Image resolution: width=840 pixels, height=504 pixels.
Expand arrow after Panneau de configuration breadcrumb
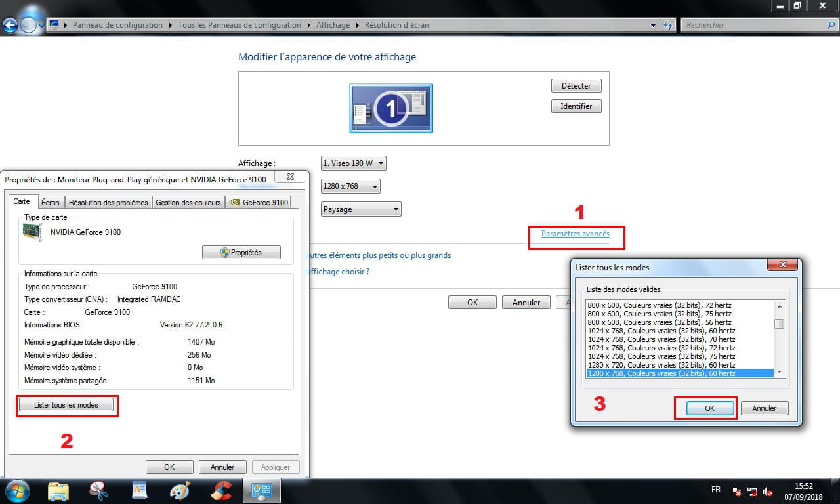[171, 25]
